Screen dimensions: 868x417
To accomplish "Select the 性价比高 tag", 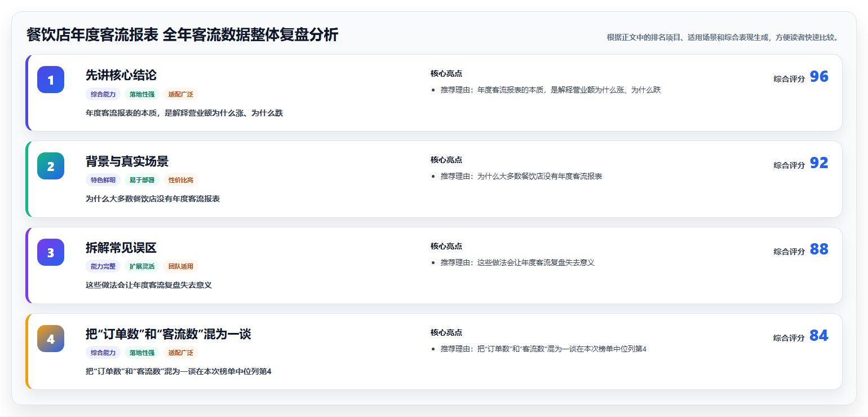I will [x=181, y=180].
